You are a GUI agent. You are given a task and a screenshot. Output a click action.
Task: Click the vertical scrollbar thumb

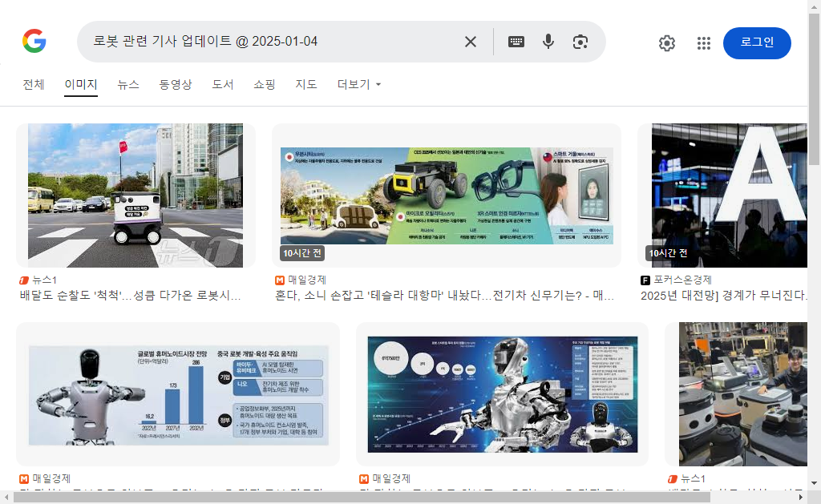point(815,89)
